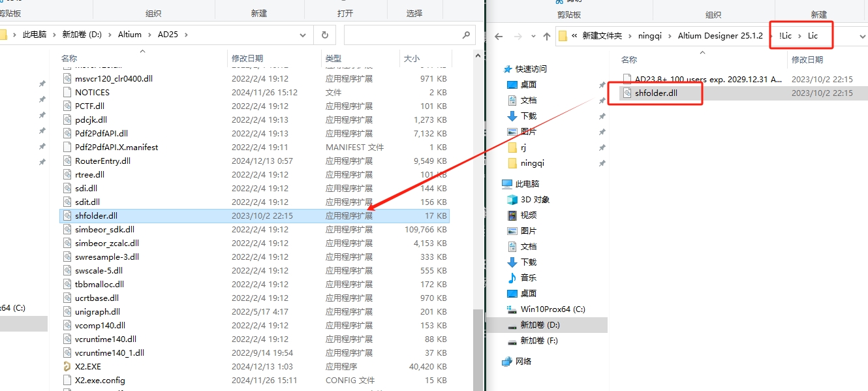Click the shfolder.dll file icon in the AD25 window
868x391 pixels.
pos(67,215)
